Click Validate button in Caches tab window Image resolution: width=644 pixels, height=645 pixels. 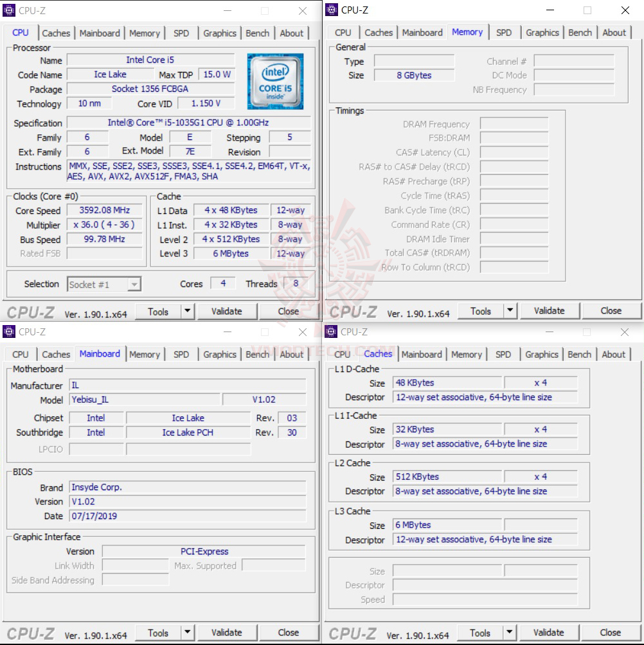pyautogui.click(x=548, y=632)
